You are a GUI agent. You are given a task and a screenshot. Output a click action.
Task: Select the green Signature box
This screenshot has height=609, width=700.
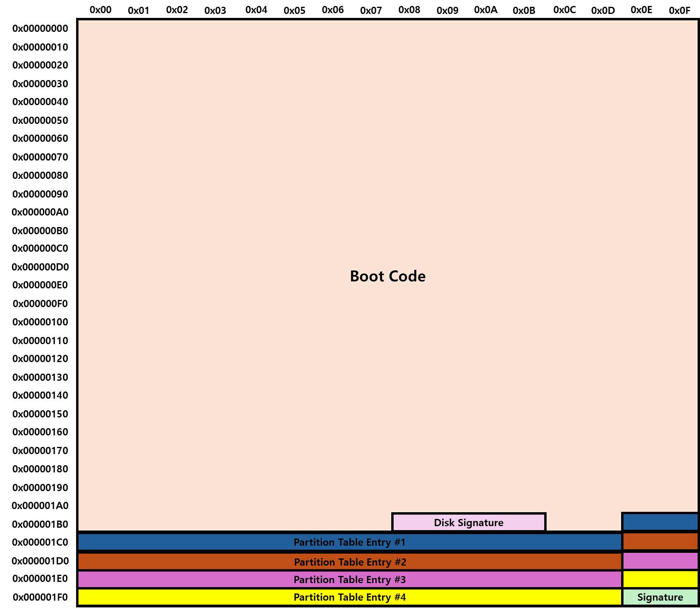coord(660,597)
